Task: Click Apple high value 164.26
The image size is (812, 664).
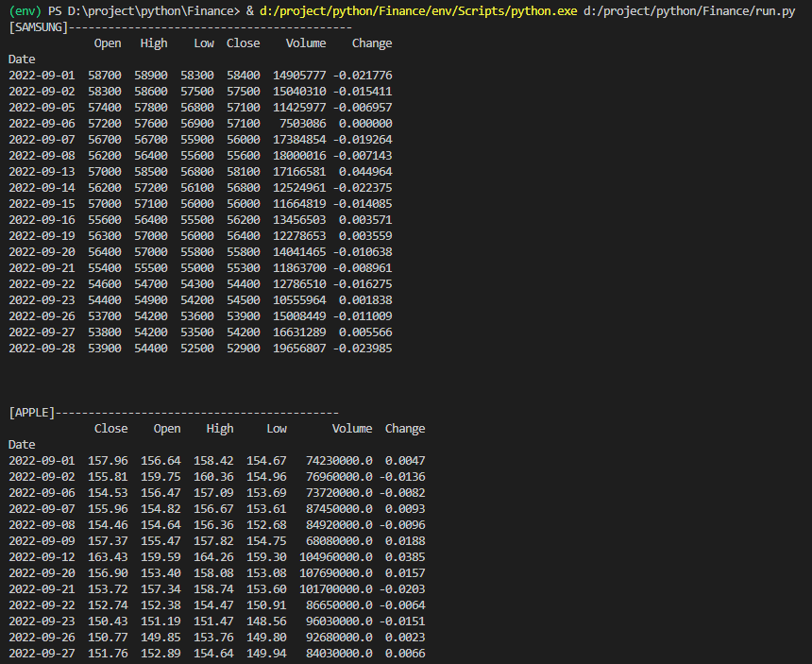Action: [213, 556]
